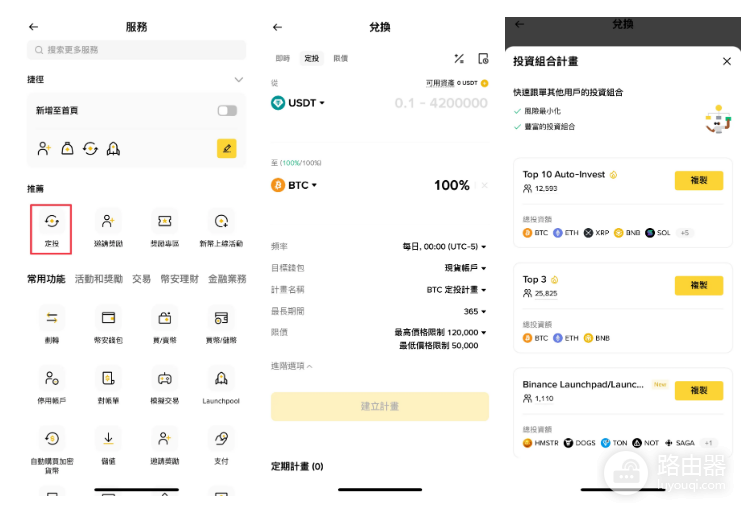Open 定投 in the 推薦 section
This screenshot has width=744, height=513.
[51, 229]
